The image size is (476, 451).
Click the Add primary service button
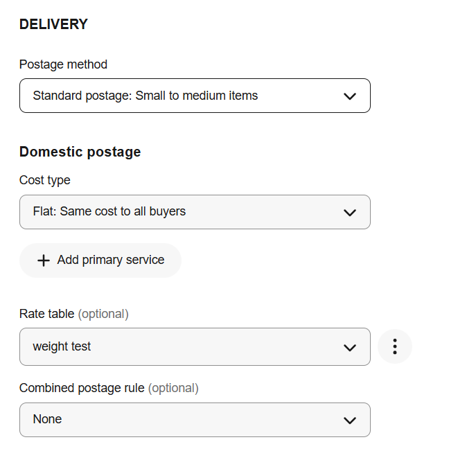(101, 260)
